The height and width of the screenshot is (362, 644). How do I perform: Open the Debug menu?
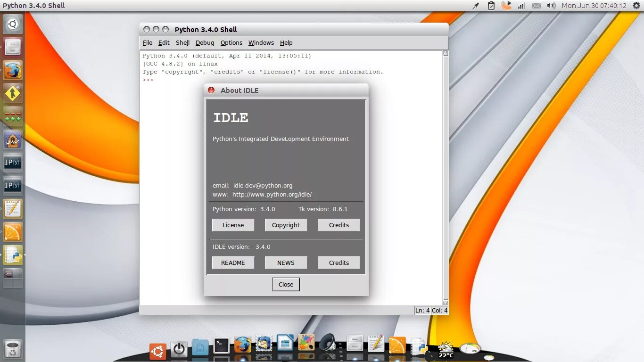[205, 42]
